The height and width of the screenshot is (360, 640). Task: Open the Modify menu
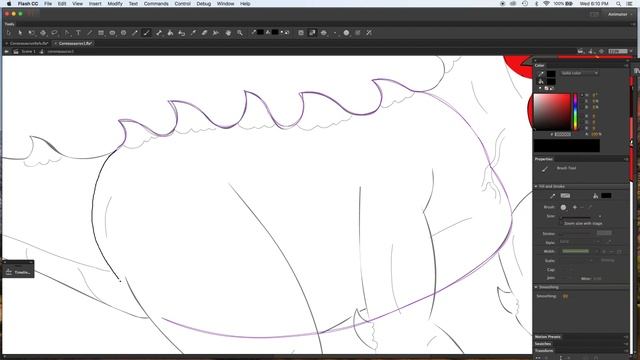click(115, 4)
